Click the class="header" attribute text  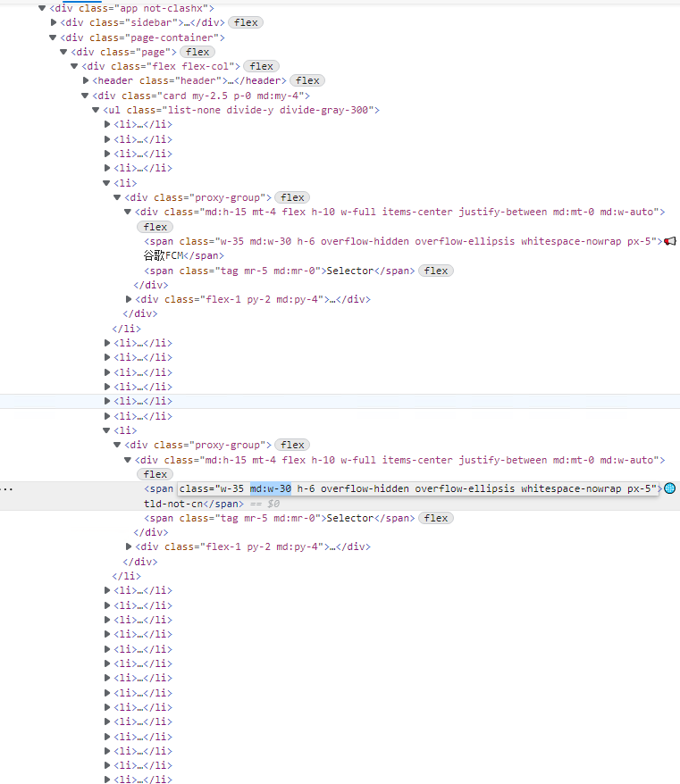[180, 80]
